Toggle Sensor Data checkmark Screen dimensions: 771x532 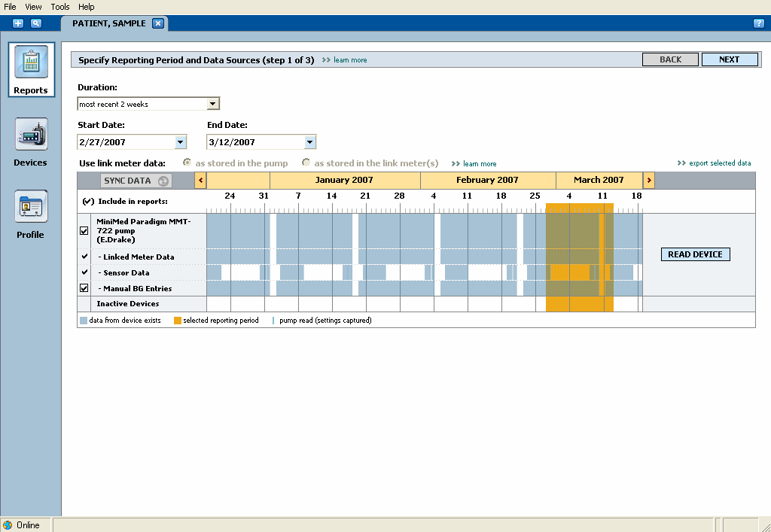click(84, 272)
